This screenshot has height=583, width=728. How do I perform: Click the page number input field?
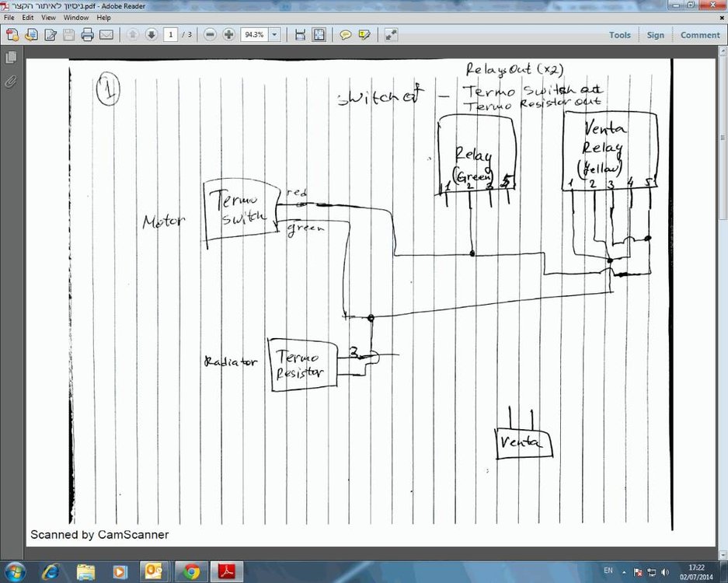pos(170,35)
